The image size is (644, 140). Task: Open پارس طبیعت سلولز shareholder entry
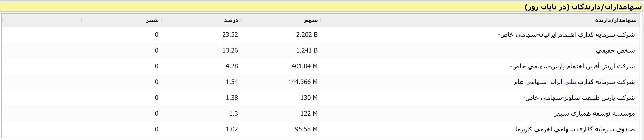click(579, 98)
